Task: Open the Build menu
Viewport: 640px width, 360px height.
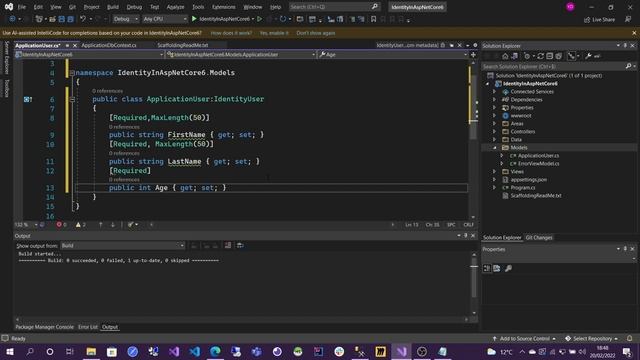Action: pos(113,7)
